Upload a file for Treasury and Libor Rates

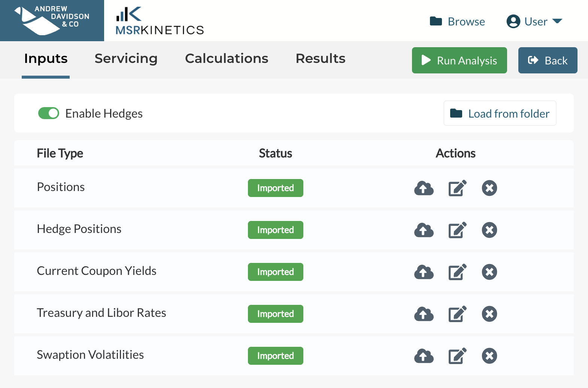coord(424,314)
